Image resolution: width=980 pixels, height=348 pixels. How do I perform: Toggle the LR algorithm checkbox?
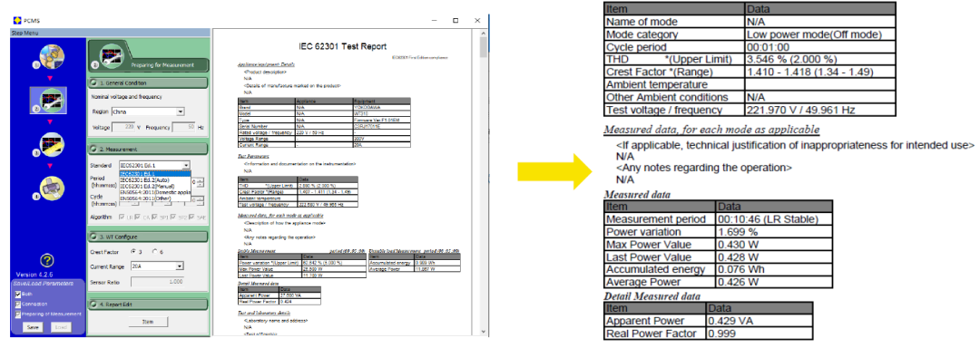(x=122, y=217)
